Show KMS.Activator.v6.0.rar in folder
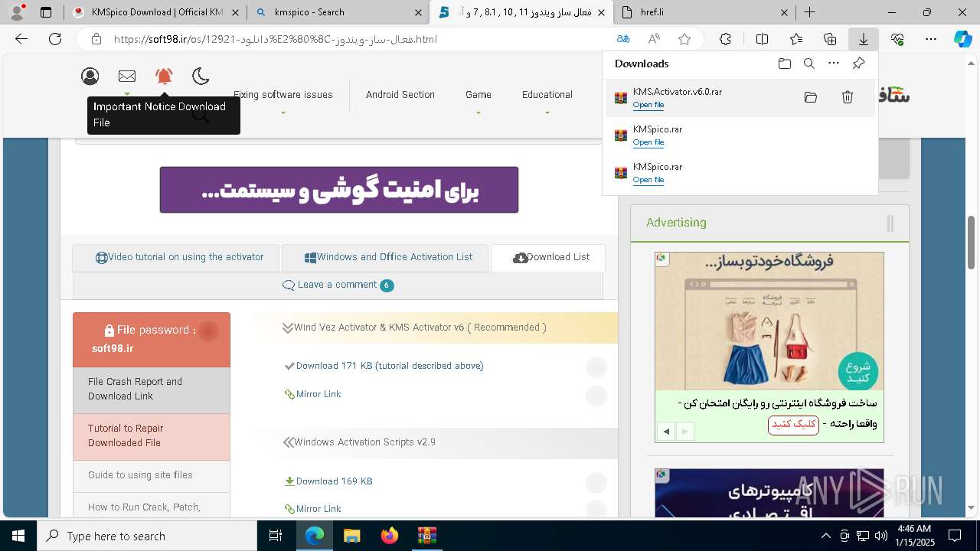Viewport: 980px width, 551px height. tap(811, 97)
